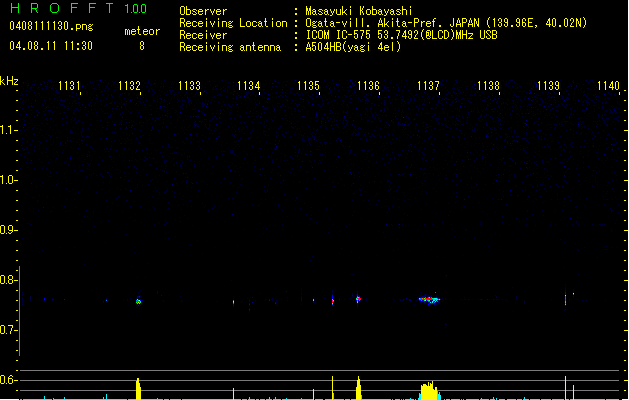The height and width of the screenshot is (400, 629).
Task: Click the 1132 time axis label
Action: click(129, 86)
